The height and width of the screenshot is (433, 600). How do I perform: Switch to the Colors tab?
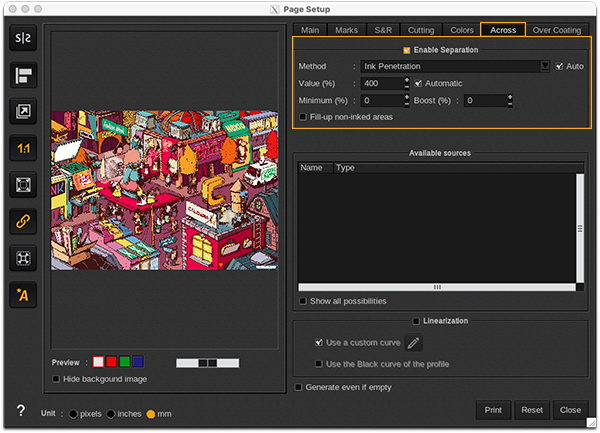[462, 30]
